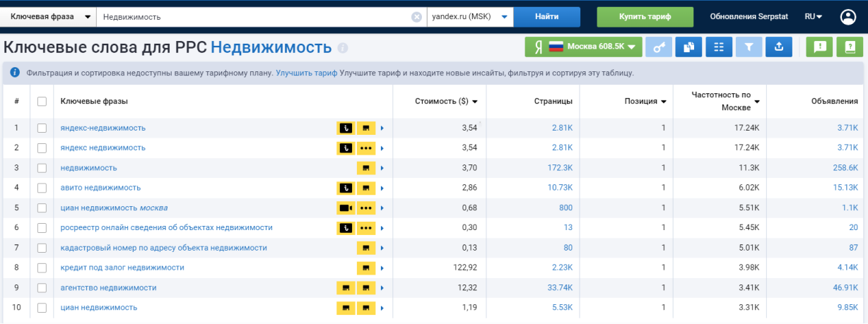Click the dots icon in циан недвижимость москва row

click(365, 208)
